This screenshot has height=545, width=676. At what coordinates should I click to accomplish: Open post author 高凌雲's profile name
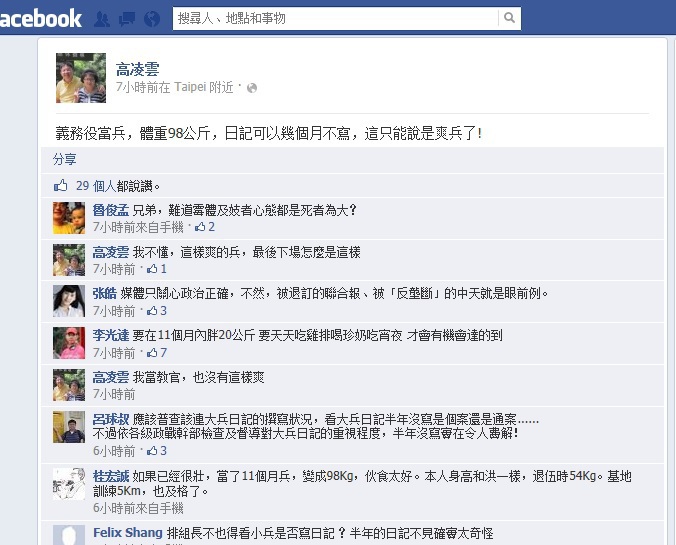(x=138, y=69)
